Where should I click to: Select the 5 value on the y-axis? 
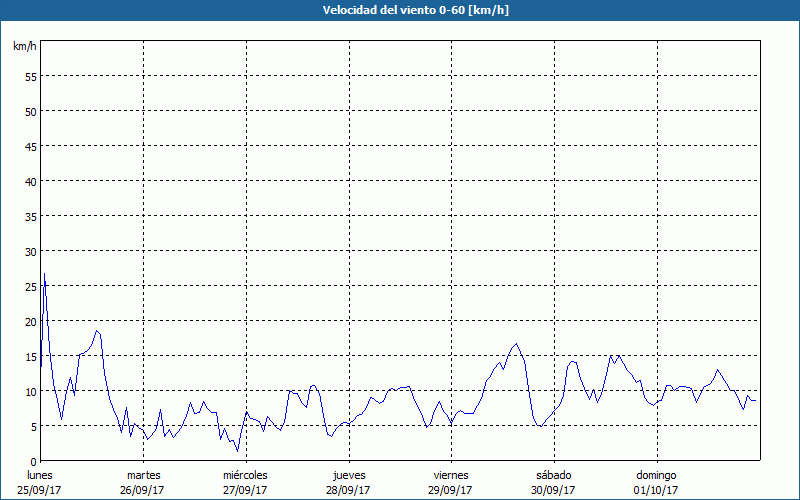(x=33, y=426)
